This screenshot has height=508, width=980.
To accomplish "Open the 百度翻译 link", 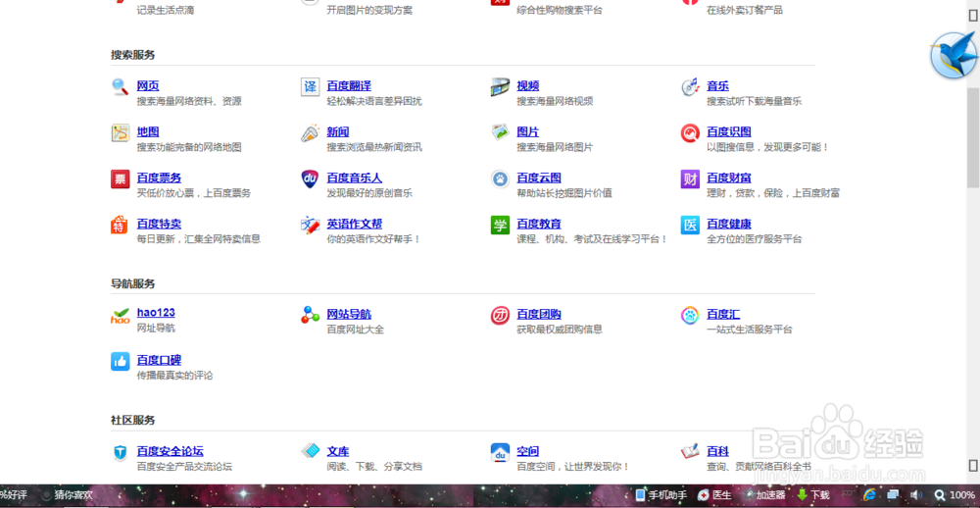I will coord(349,85).
